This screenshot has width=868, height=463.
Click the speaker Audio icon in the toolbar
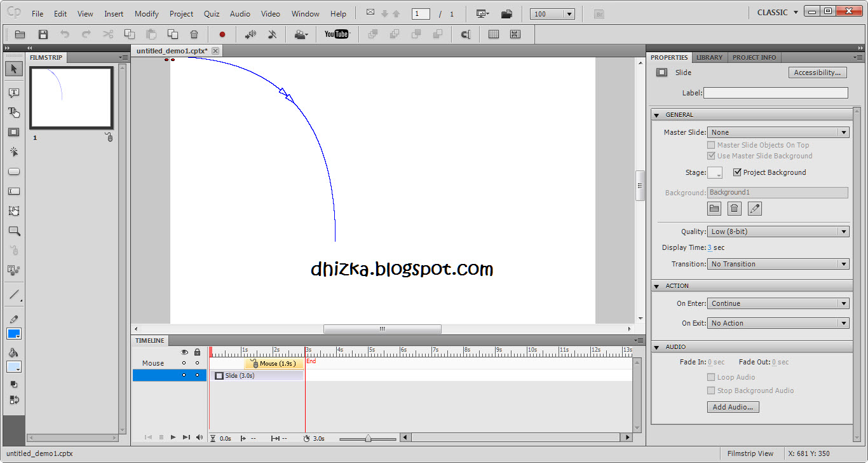point(250,34)
